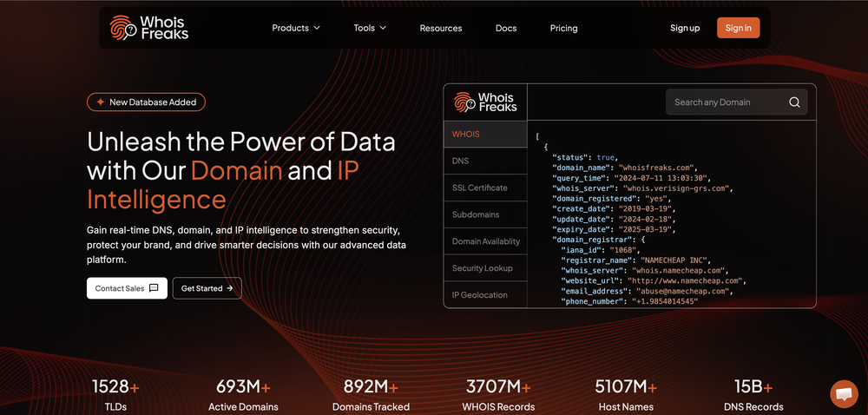
Task: Click the "http://www.namecheap.com" URL value
Action: 685,281
